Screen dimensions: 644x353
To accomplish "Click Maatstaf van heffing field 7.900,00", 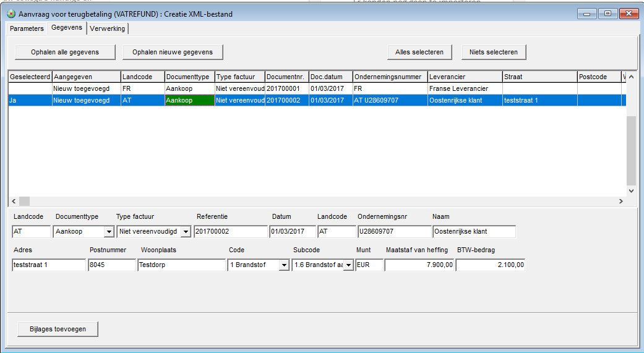I will coord(419,265).
